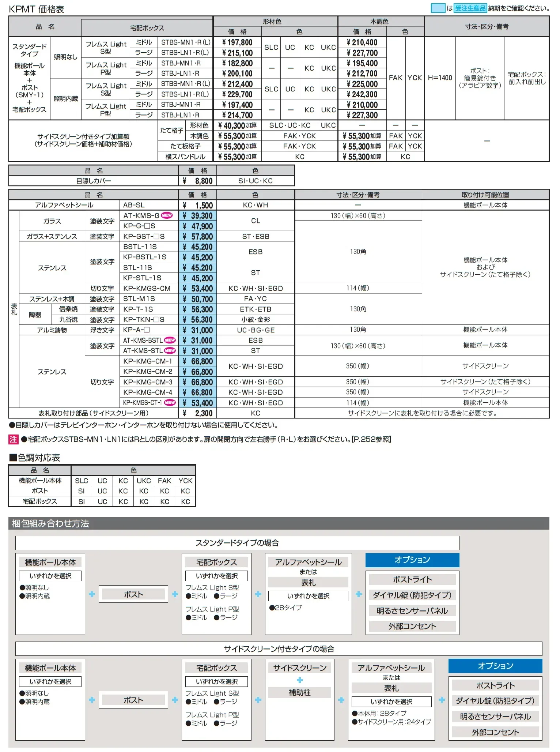Click the NEW badge beside AT-KMS-BSTL
This screenshot has height=752, width=560.
170,340
